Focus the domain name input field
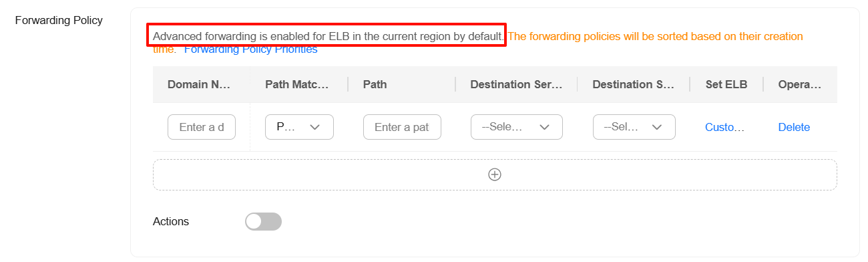868x262 pixels. (x=201, y=127)
